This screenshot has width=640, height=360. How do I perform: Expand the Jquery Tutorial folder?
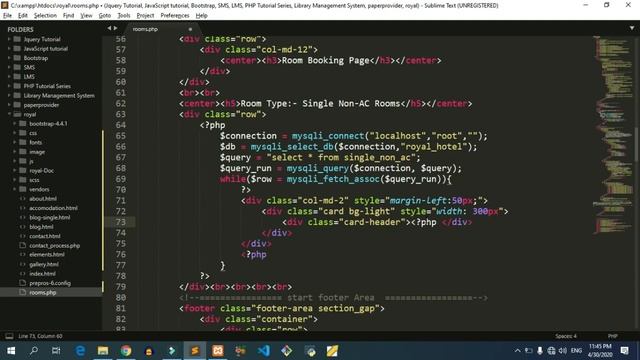pos(9,39)
